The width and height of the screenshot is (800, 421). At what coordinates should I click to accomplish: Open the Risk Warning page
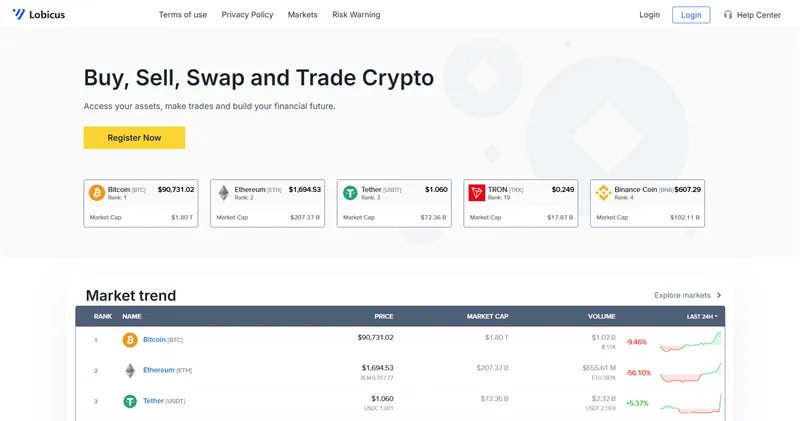(x=356, y=15)
